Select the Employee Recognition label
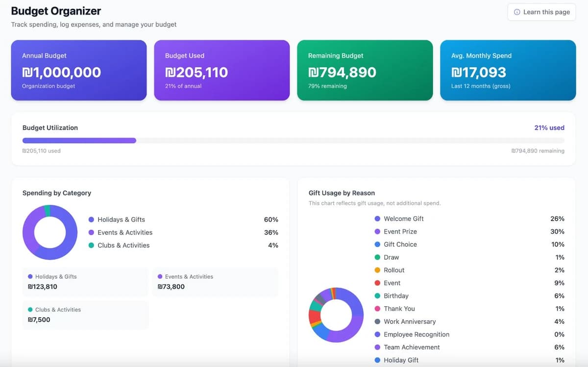This screenshot has height=367, width=588. click(x=416, y=334)
